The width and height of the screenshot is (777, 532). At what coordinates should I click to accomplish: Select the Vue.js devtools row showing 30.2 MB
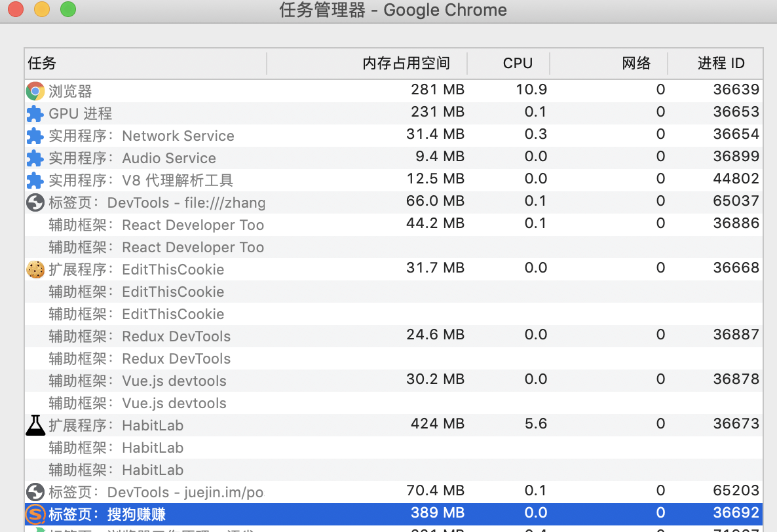click(394, 381)
